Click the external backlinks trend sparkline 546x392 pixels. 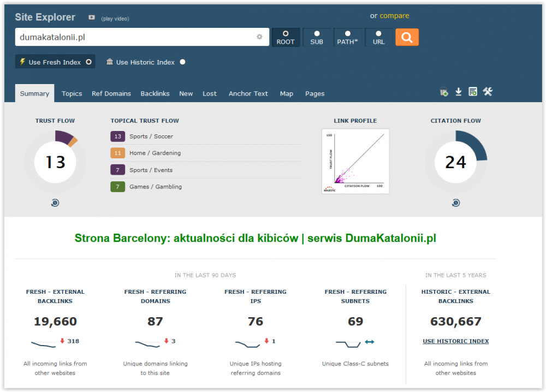click(44, 344)
